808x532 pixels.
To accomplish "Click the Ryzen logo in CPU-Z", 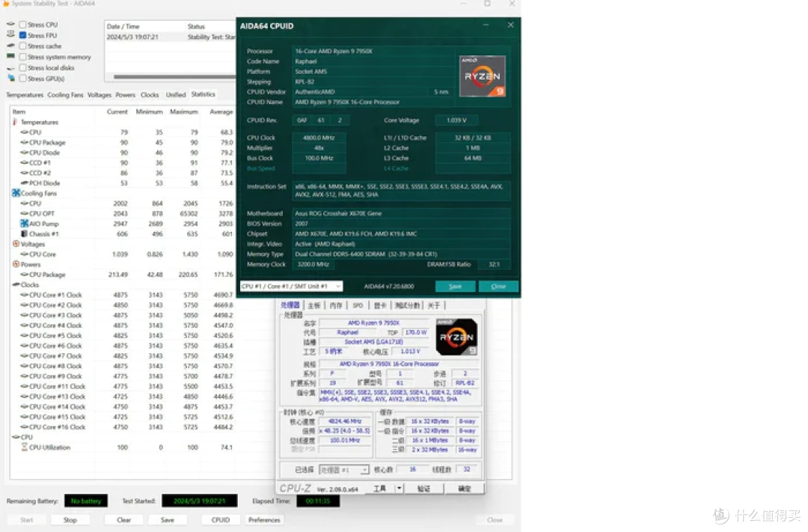I will [456, 337].
